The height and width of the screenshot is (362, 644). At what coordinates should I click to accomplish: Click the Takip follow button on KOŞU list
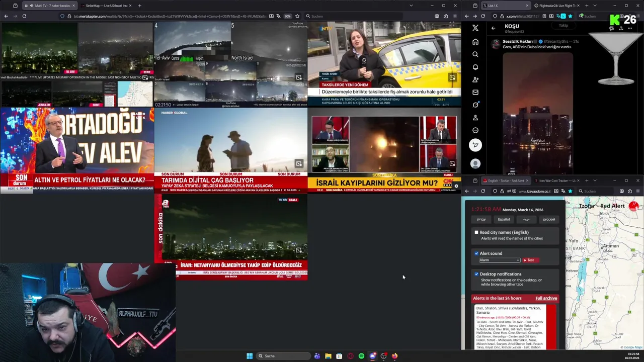[x=563, y=26]
